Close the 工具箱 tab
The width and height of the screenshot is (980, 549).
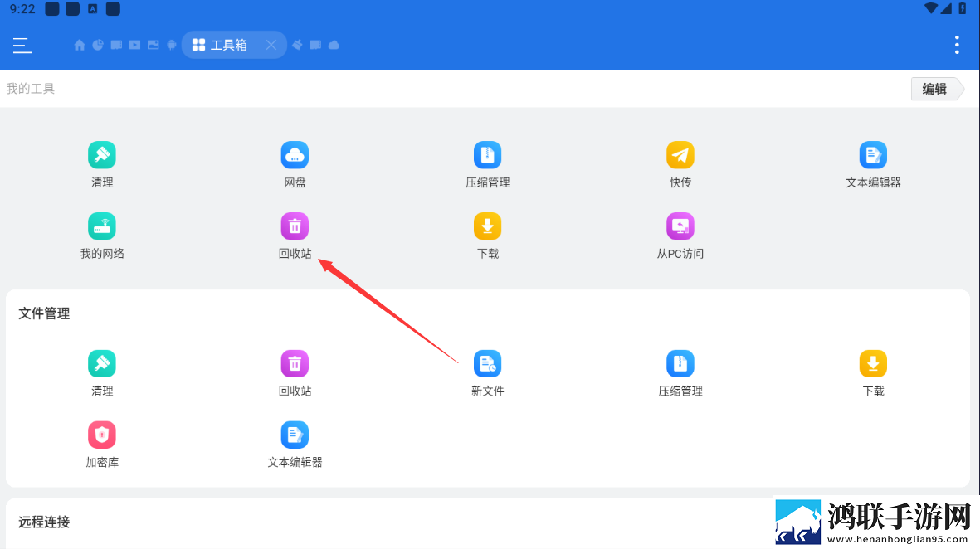[x=271, y=45]
